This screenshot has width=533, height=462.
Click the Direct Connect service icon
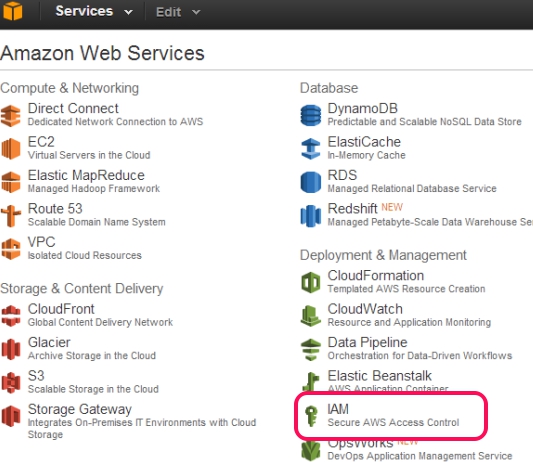(x=11, y=116)
